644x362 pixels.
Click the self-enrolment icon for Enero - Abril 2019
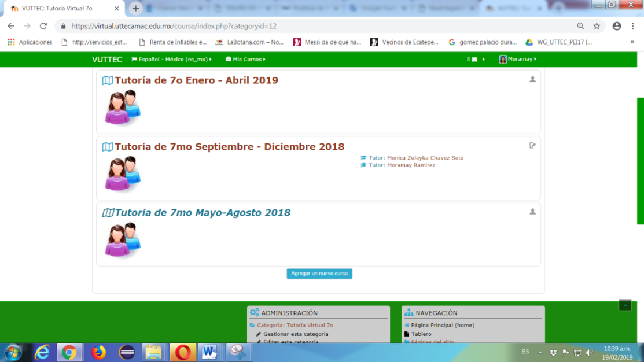point(532,79)
